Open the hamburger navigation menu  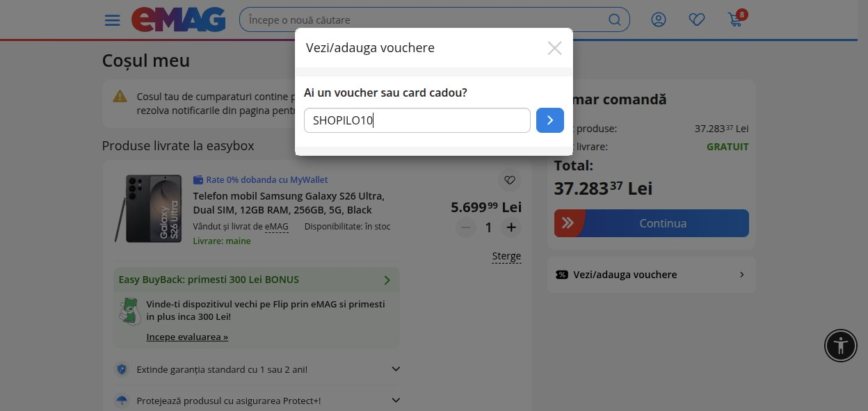112,19
